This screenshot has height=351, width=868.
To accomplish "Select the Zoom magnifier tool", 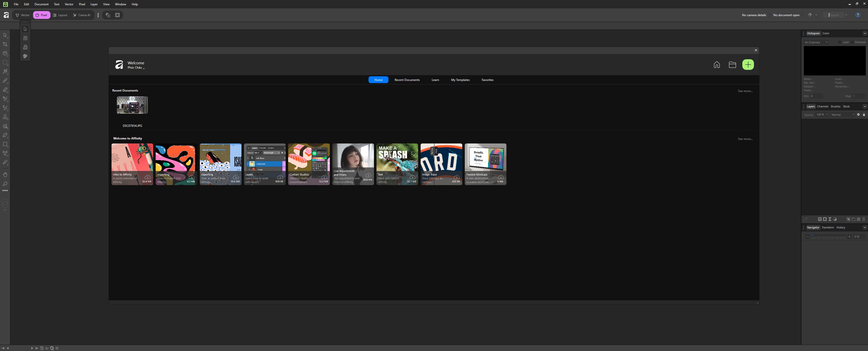I will click(x=5, y=184).
